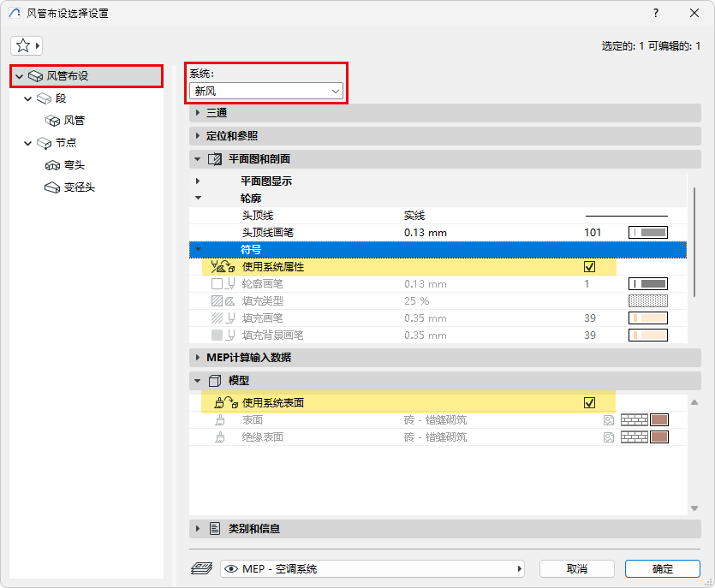Select the 风管 tree item
Screen dimensions: 715x588
click(x=74, y=121)
